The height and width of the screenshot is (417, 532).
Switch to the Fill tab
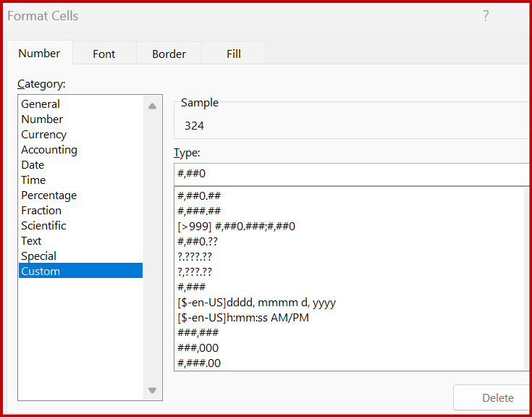[234, 54]
